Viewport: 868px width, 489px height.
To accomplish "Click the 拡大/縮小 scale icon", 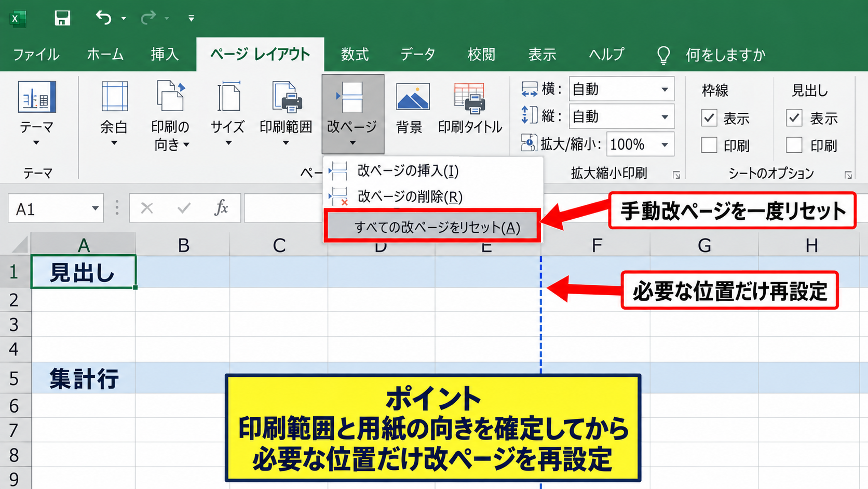I will tap(529, 142).
